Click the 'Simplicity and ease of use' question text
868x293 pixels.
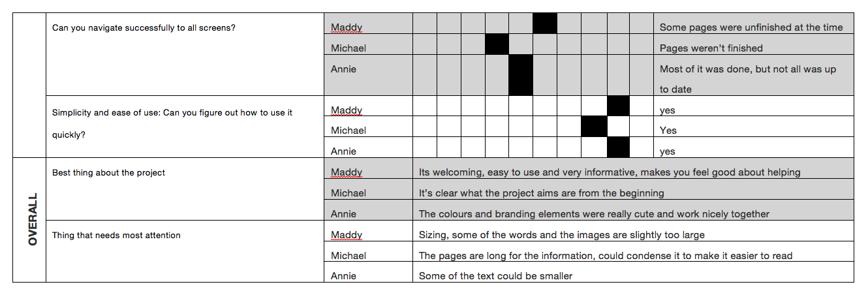[172, 113]
